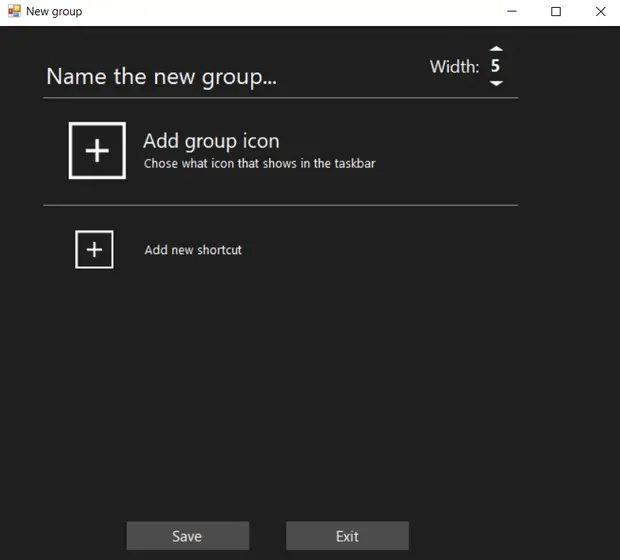
Task: Minimize the New group window
Action: click(512, 11)
